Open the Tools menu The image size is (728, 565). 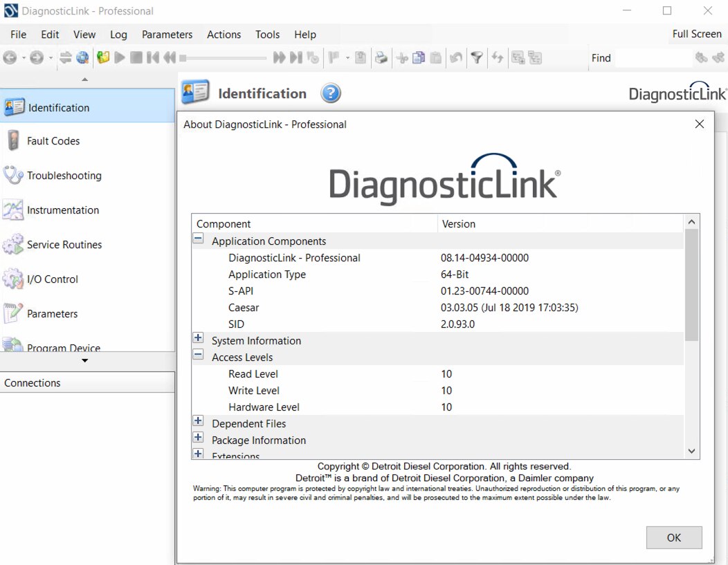coord(267,34)
